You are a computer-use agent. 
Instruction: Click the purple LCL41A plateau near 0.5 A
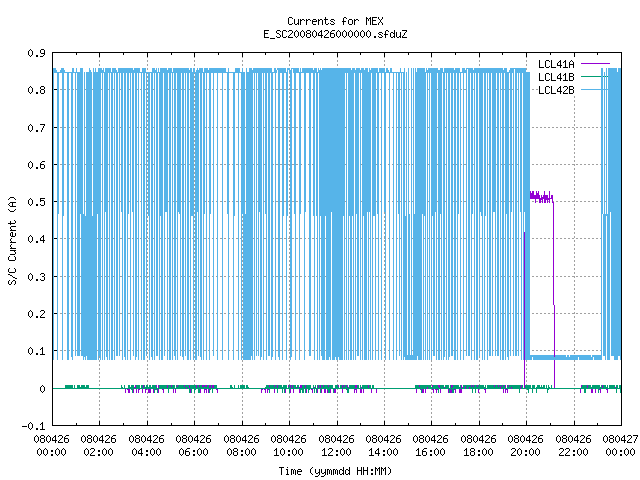[542, 197]
